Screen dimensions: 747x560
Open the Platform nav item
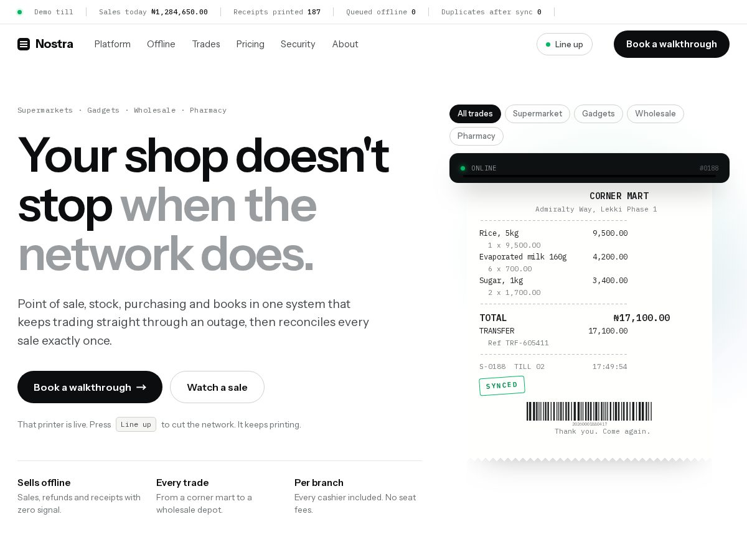pyautogui.click(x=113, y=44)
